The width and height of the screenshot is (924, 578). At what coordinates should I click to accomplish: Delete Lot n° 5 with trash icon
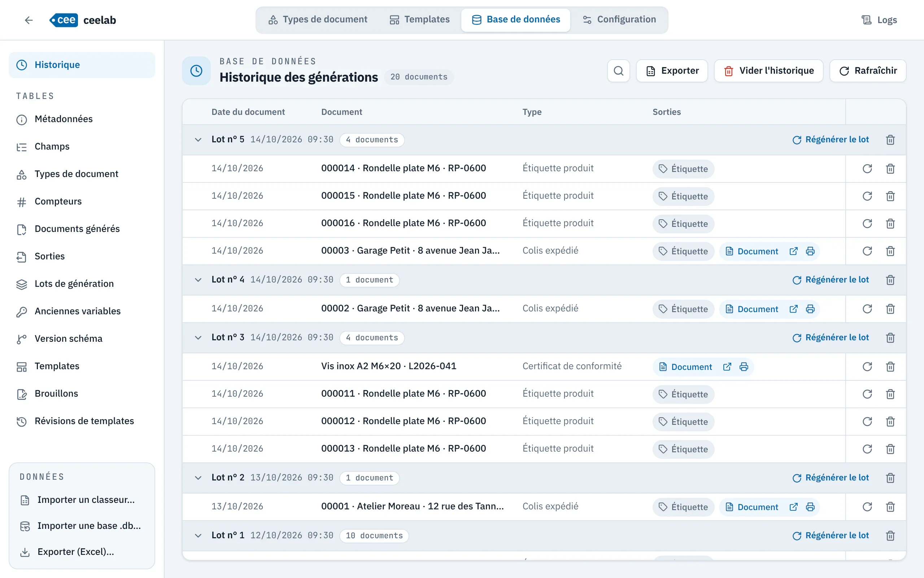890,139
